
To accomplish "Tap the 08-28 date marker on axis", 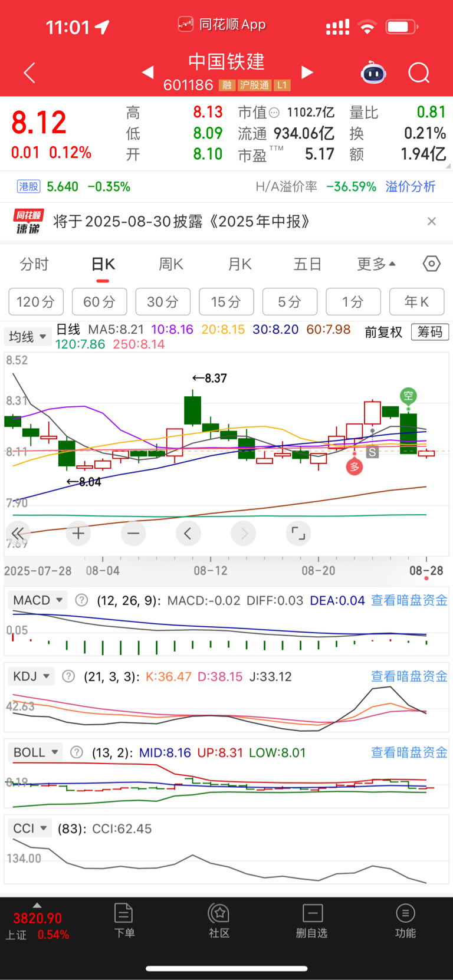I will 426,571.
